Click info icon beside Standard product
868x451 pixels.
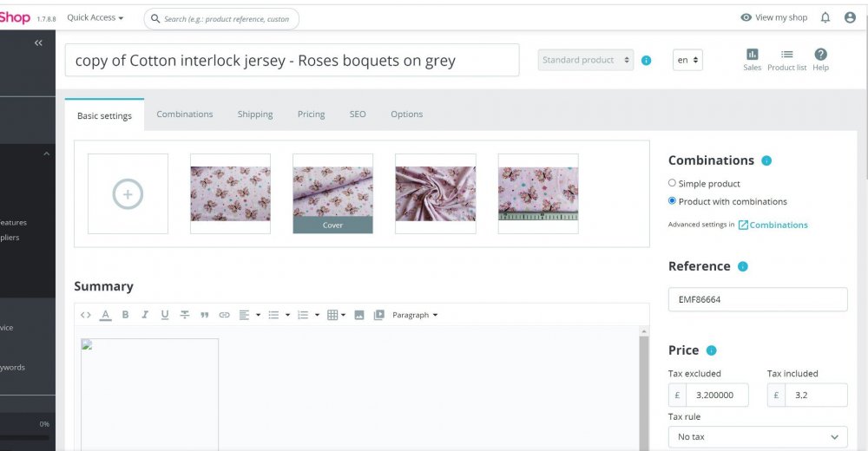click(x=646, y=61)
